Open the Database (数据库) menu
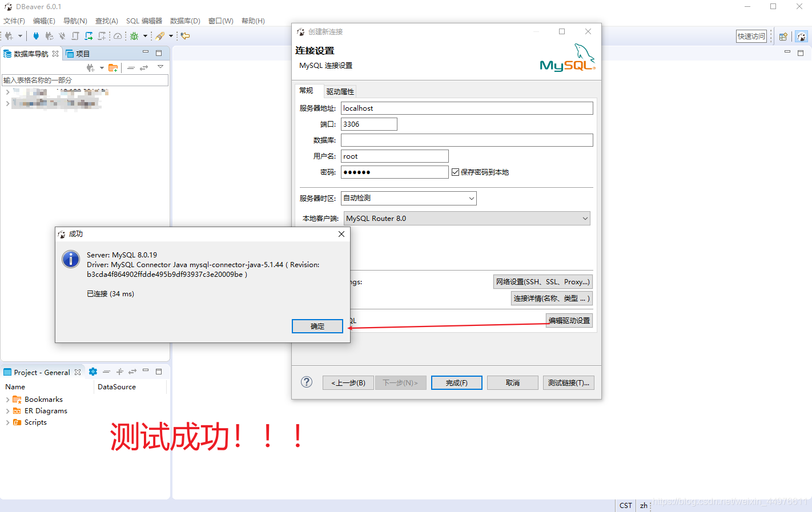 pos(185,21)
